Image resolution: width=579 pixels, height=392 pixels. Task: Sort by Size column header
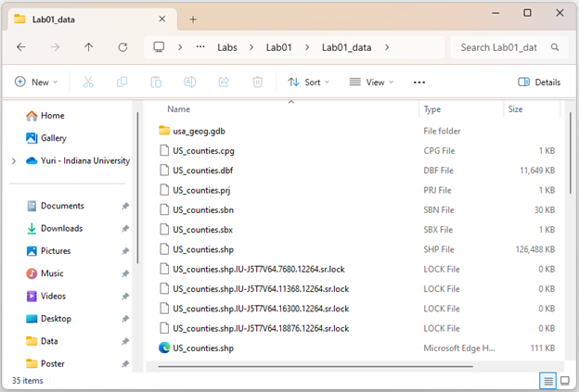(515, 109)
